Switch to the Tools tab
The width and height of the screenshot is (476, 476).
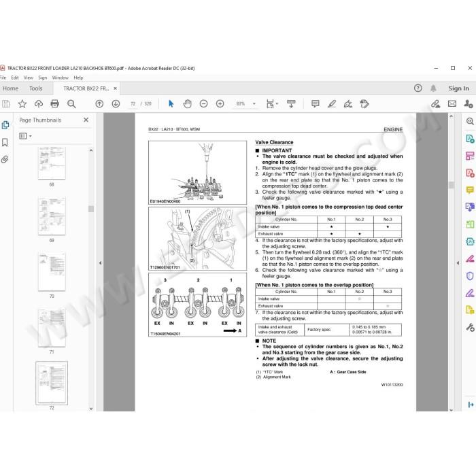click(36, 88)
